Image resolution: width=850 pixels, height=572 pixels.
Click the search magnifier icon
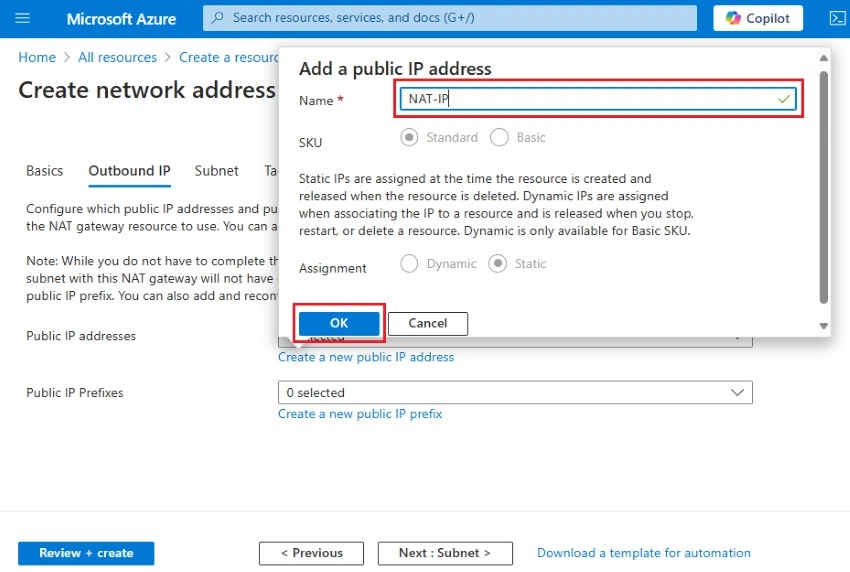pos(217,18)
